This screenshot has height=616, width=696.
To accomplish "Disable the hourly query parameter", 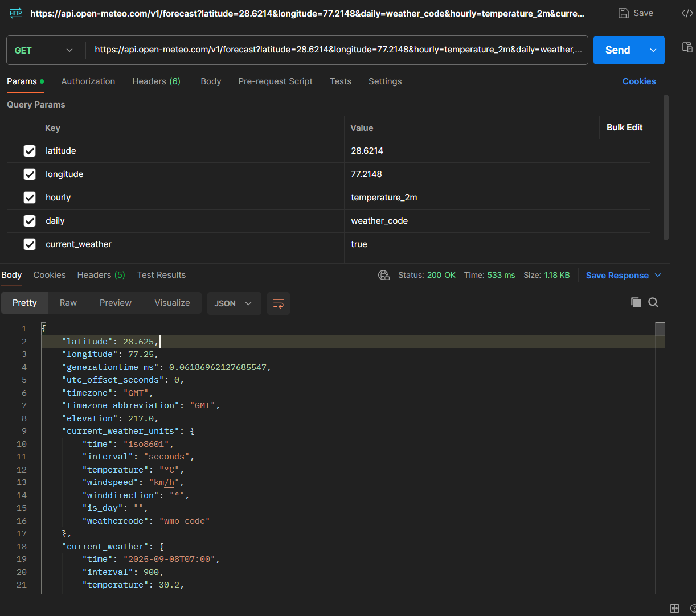I will [30, 197].
